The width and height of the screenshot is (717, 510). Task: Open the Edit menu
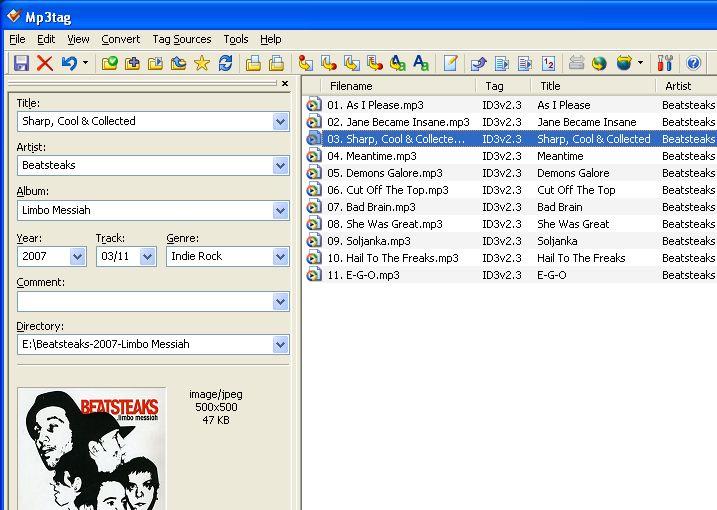(46, 39)
